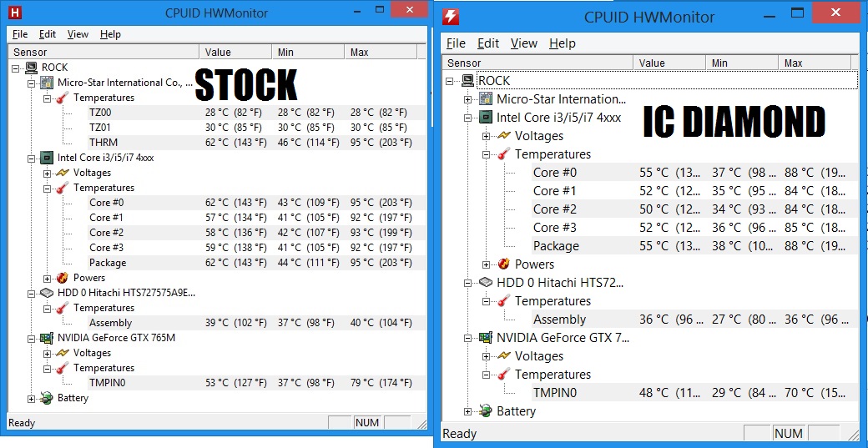
Task: Click the Min column header in IC DIAMOND window
Action: tap(742, 63)
